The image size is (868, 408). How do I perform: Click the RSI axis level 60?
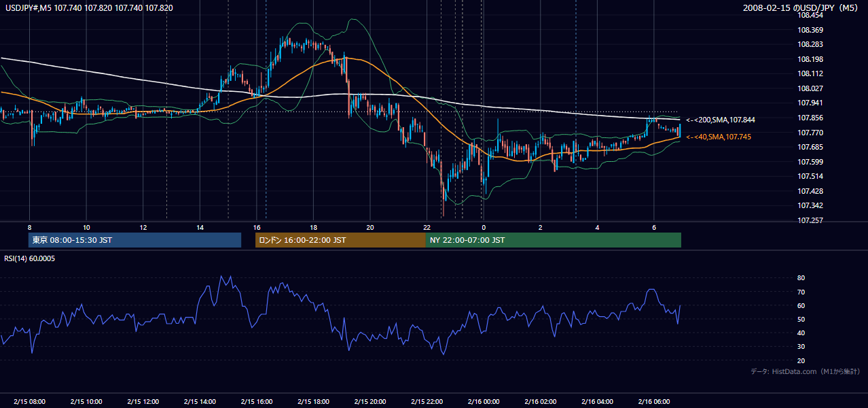[801, 305]
